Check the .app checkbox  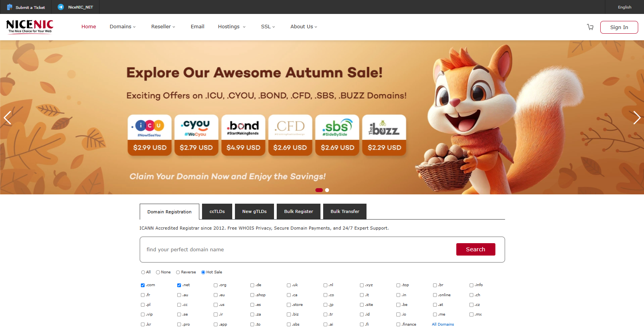(x=216, y=324)
